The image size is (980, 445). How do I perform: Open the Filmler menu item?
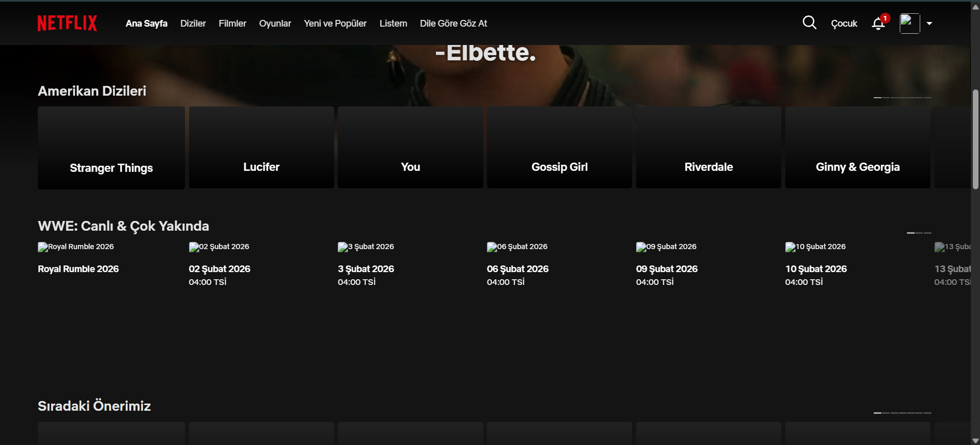coord(232,24)
